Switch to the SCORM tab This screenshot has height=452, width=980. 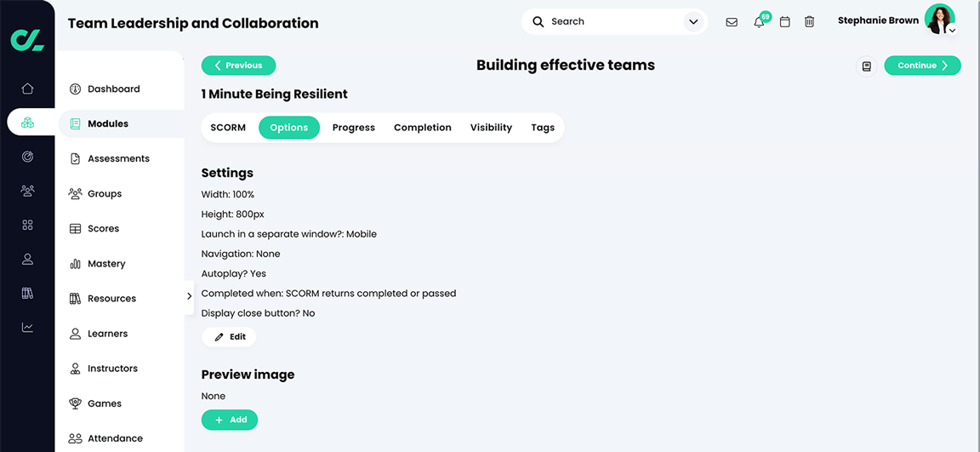tap(228, 128)
